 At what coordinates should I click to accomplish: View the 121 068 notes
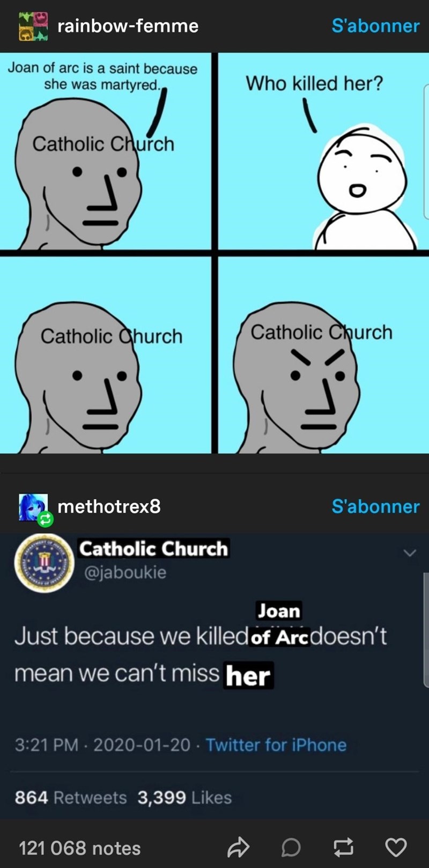point(80,848)
